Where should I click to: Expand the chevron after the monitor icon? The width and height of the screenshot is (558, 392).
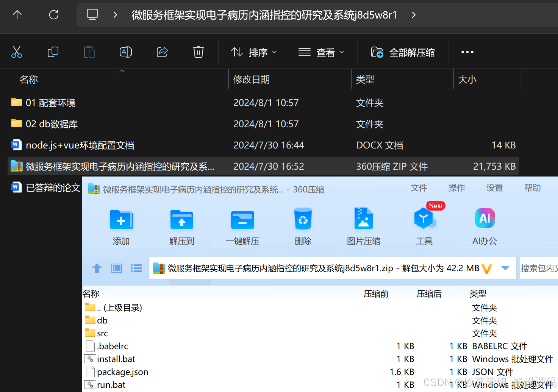pos(115,15)
